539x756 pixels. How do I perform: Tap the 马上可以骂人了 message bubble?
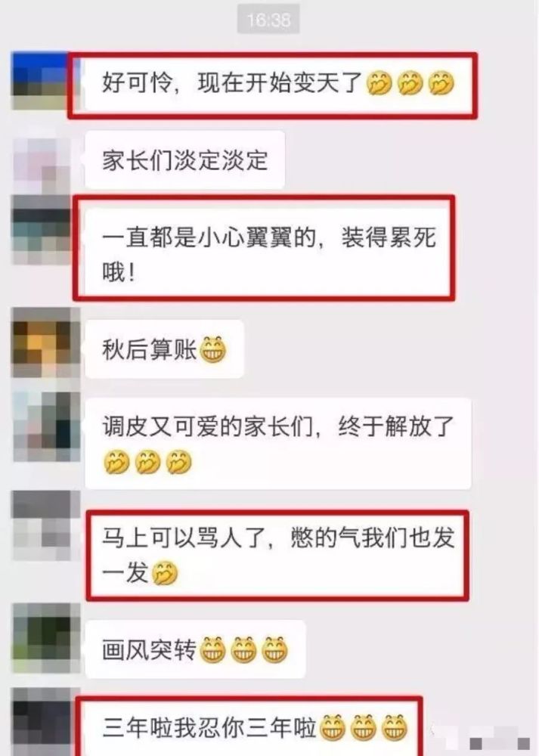tap(276, 555)
